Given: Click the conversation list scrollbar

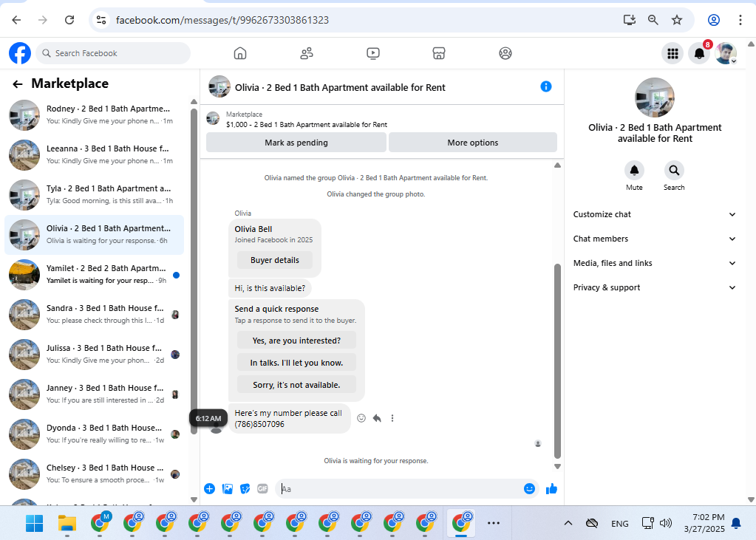Looking at the screenshot, I should [194, 270].
